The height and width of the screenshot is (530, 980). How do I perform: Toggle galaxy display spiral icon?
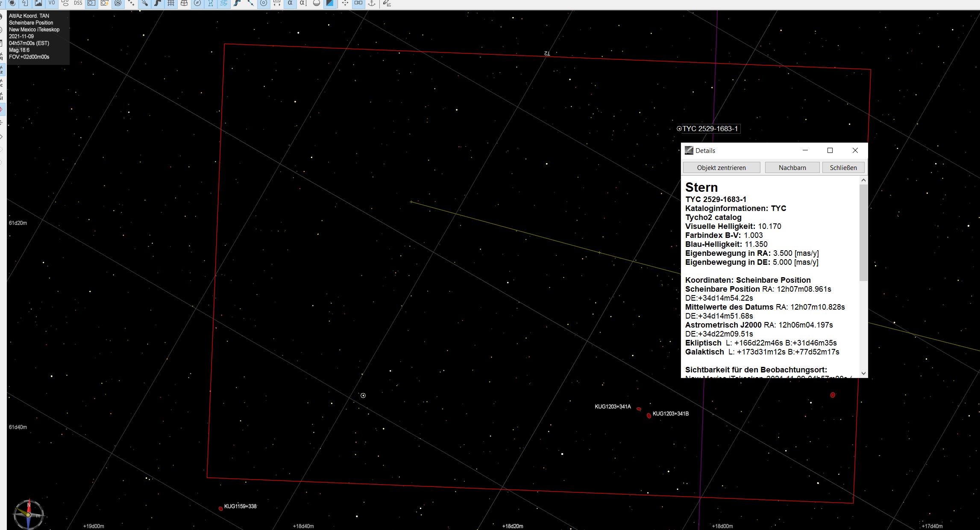12,3
